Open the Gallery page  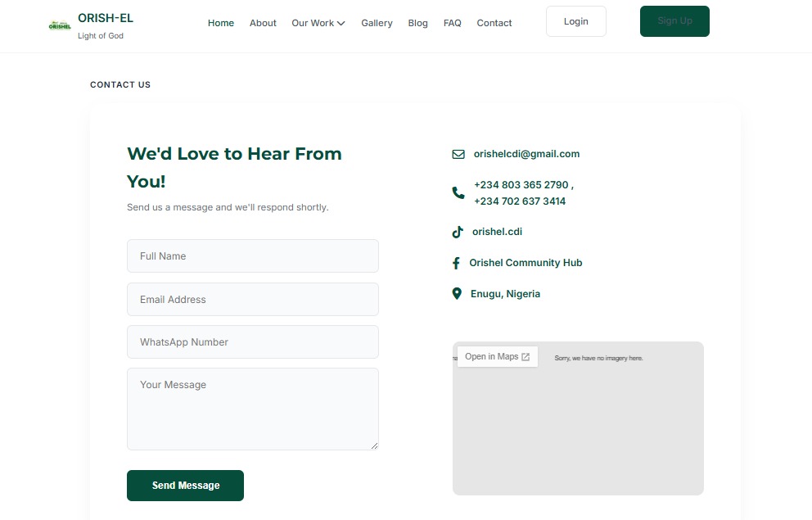pos(377,23)
